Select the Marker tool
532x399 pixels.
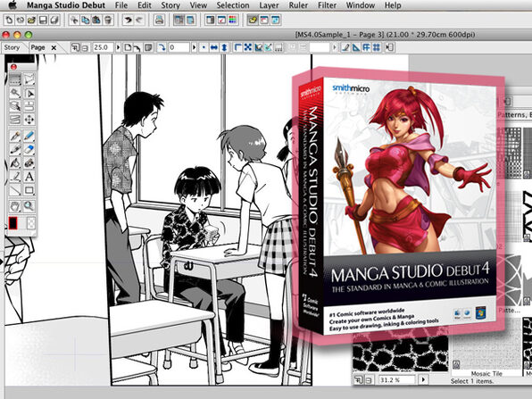click(x=14, y=149)
